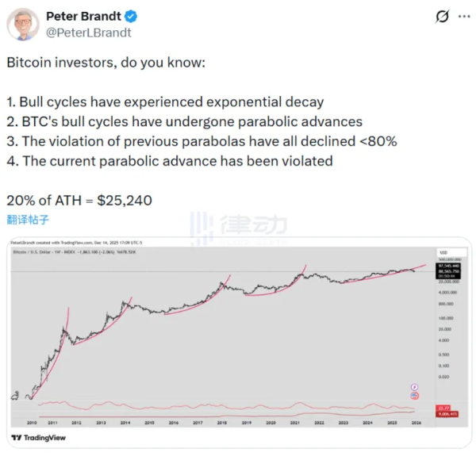Click the 翻译帖子 translate post link
Screen dimensions: 476x456
click(28, 218)
